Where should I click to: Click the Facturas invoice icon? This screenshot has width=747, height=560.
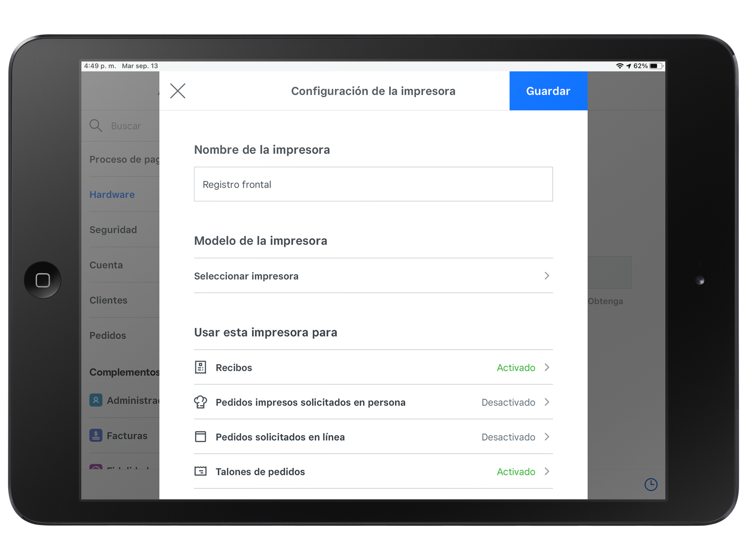[96, 435]
